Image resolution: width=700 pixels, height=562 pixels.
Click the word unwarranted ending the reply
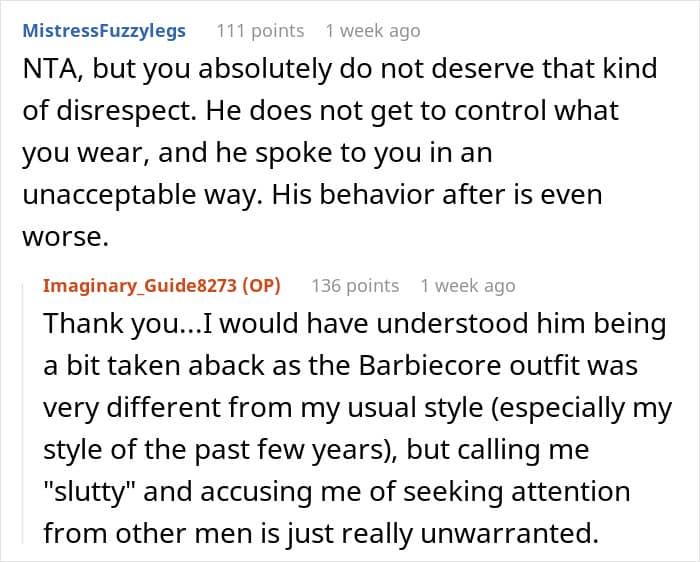pyautogui.click(x=509, y=533)
